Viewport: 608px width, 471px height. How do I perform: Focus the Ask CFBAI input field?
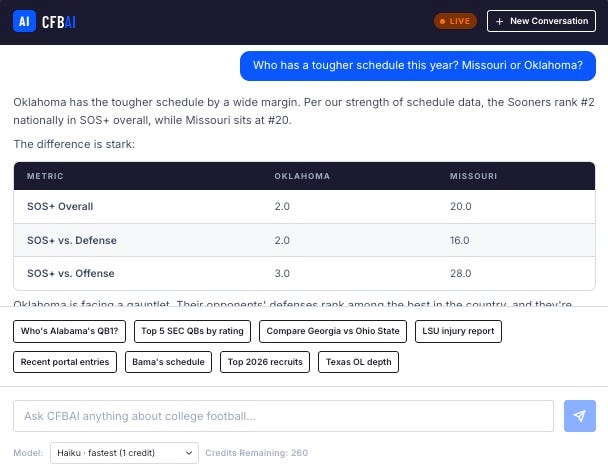pos(283,416)
